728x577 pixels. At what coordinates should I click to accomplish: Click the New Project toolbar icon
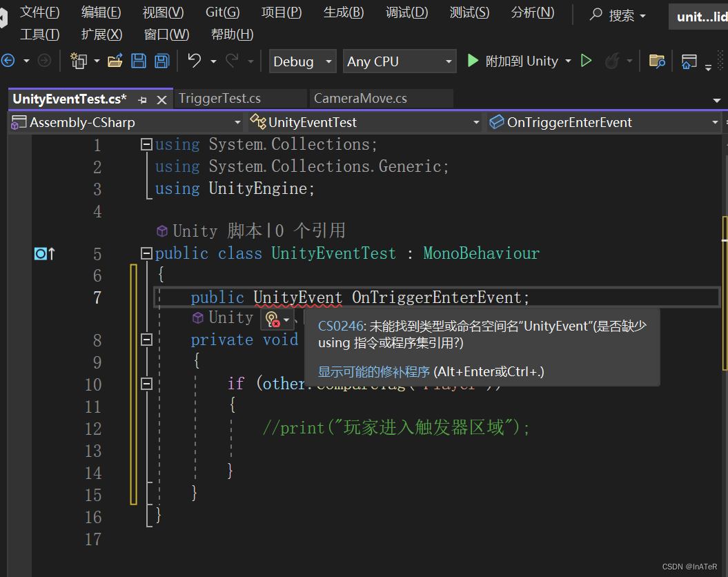78,61
